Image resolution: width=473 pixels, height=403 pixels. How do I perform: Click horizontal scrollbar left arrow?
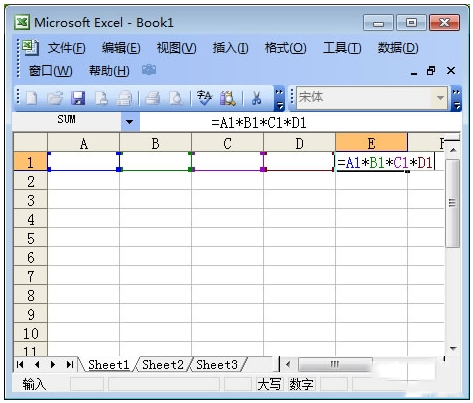click(x=288, y=364)
